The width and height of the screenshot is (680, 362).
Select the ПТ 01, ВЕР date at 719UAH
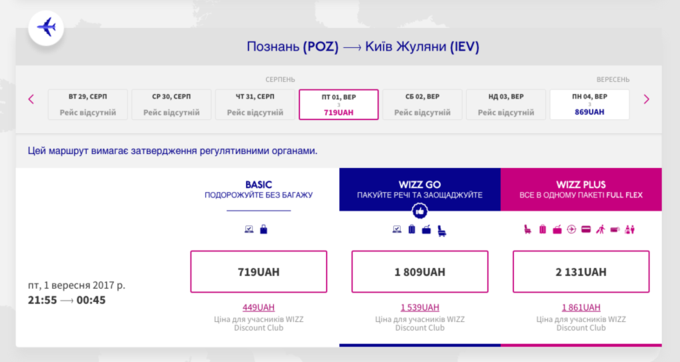pyautogui.click(x=339, y=104)
